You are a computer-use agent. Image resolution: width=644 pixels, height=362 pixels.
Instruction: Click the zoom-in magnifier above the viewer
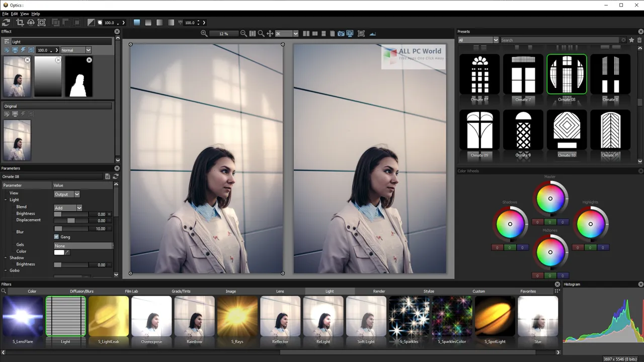204,34
